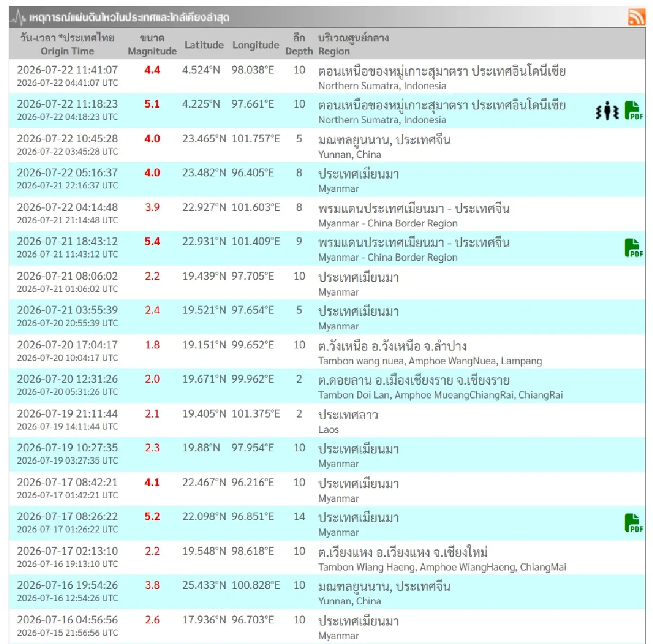Click the Region column header
The width and height of the screenshot is (653, 644).
(354, 45)
